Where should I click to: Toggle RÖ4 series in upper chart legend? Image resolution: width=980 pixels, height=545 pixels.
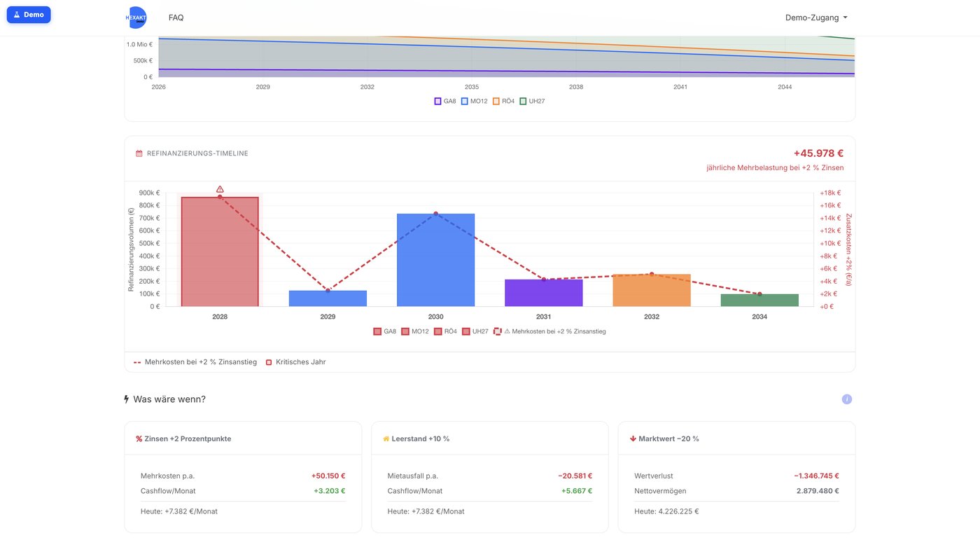pyautogui.click(x=503, y=102)
